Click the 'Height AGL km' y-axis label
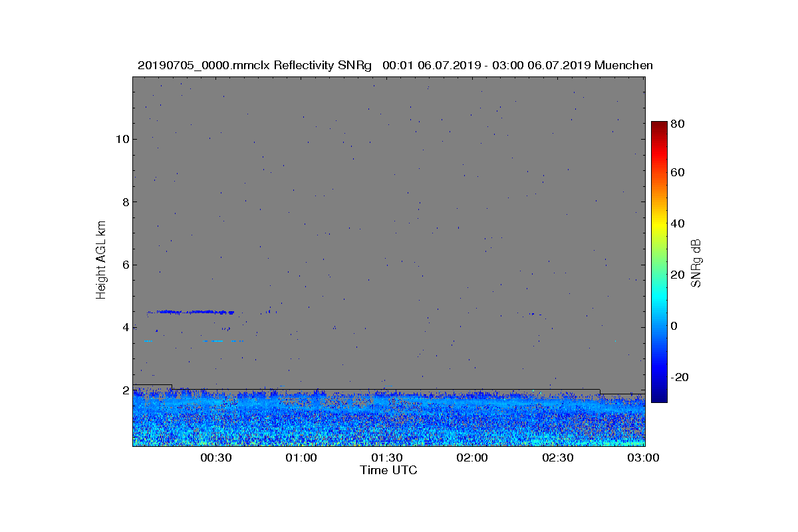Screen dimensions: 798x532 [x=101, y=261]
